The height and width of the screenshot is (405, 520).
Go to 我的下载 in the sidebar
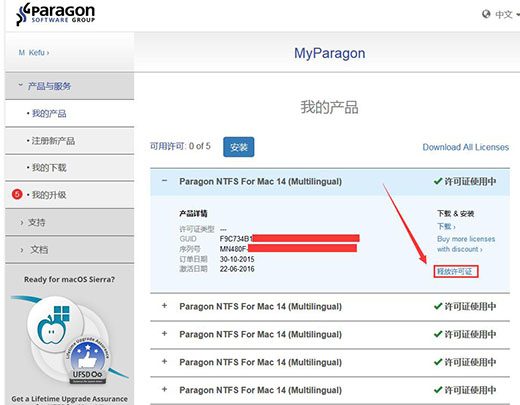pyautogui.click(x=70, y=168)
